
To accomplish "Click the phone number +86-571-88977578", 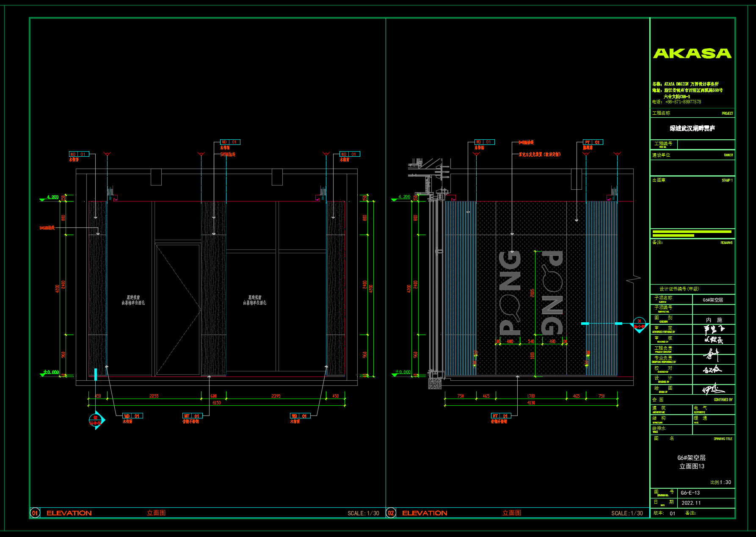I will tap(683, 102).
